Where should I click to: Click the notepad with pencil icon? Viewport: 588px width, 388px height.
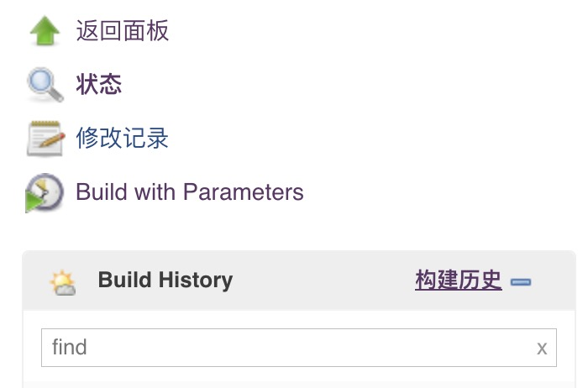click(45, 139)
